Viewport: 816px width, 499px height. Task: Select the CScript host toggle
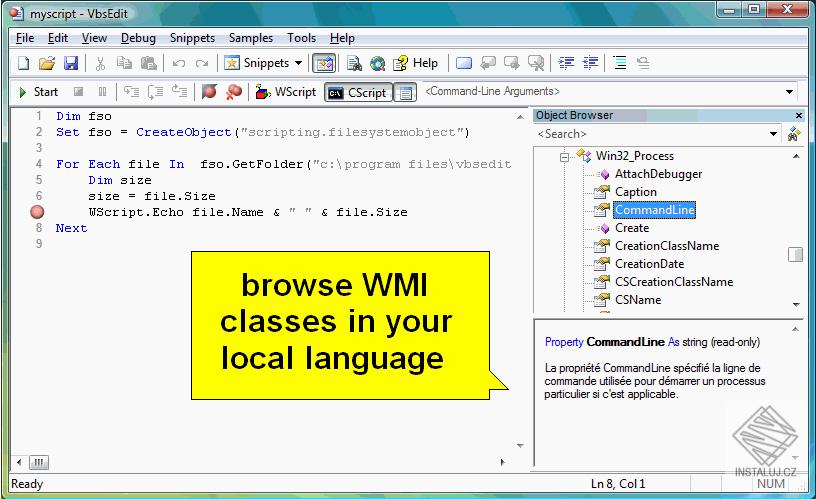359,93
